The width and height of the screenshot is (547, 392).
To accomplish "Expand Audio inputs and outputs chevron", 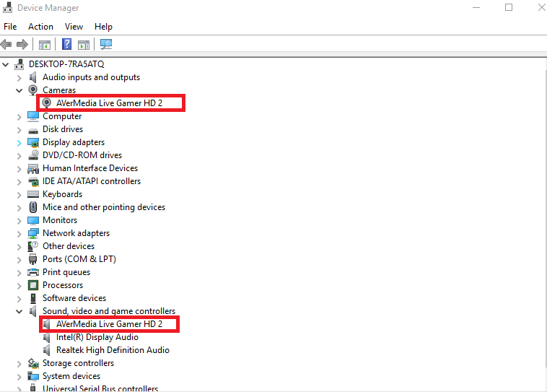I will [x=19, y=77].
